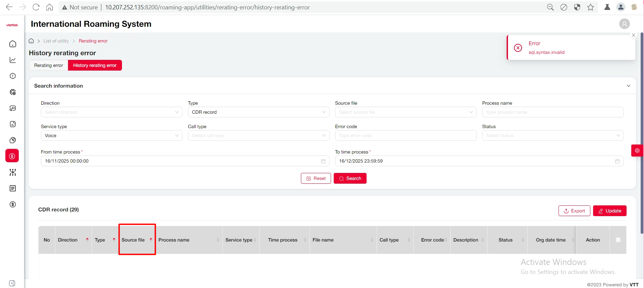
Task: Click the home icon in left sidebar
Action: click(13, 44)
